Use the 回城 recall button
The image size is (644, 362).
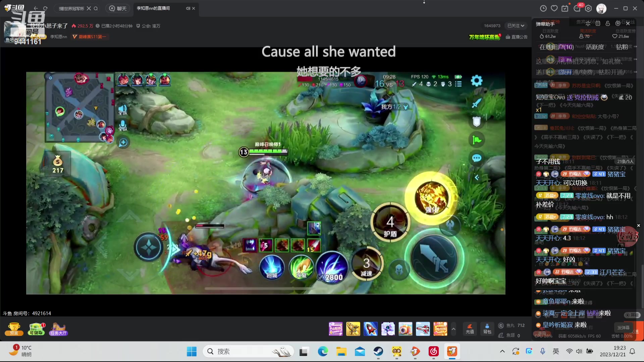tap(272, 267)
